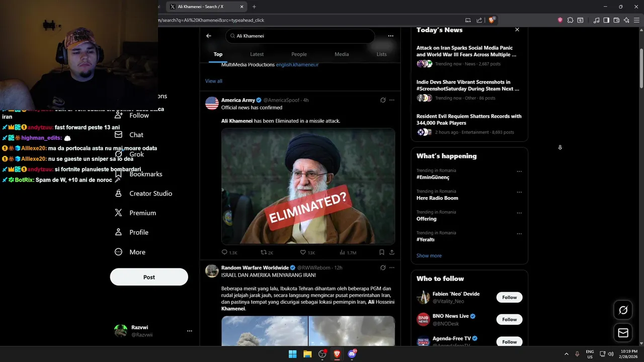Switch to the People tab
The width and height of the screenshot is (644, 362).
click(299, 54)
